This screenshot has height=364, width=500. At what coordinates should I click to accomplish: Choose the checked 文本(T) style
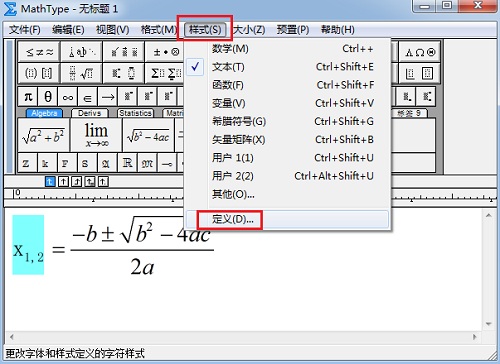point(287,67)
